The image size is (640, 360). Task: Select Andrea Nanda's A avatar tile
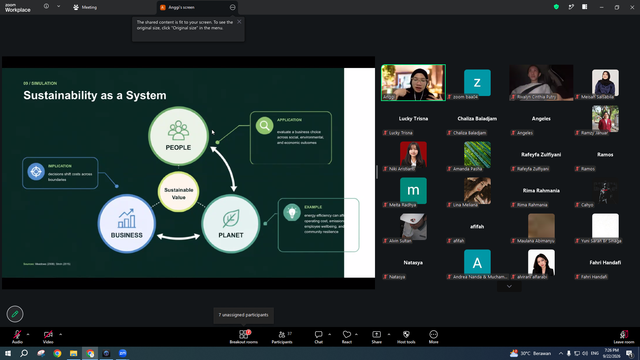477,262
